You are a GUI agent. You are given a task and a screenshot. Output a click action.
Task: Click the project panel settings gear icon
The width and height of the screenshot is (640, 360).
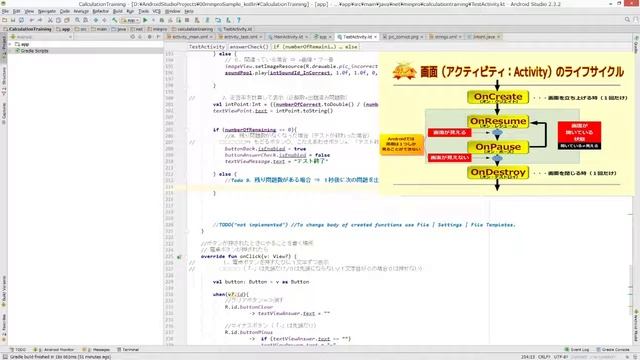149,37
